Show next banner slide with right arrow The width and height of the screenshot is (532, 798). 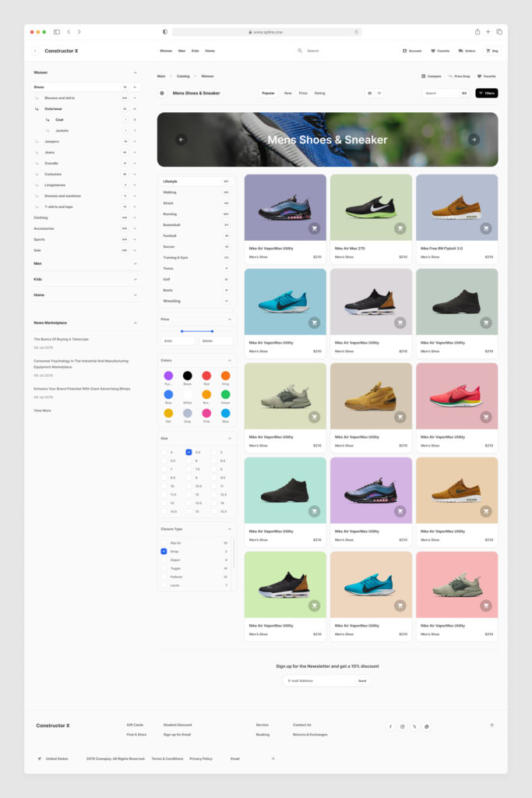click(x=474, y=139)
